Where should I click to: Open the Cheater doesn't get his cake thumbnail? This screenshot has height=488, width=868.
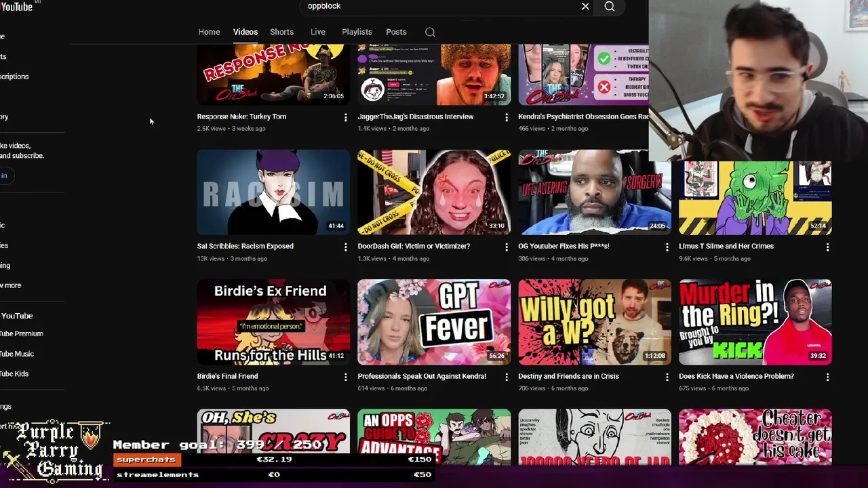(x=755, y=436)
